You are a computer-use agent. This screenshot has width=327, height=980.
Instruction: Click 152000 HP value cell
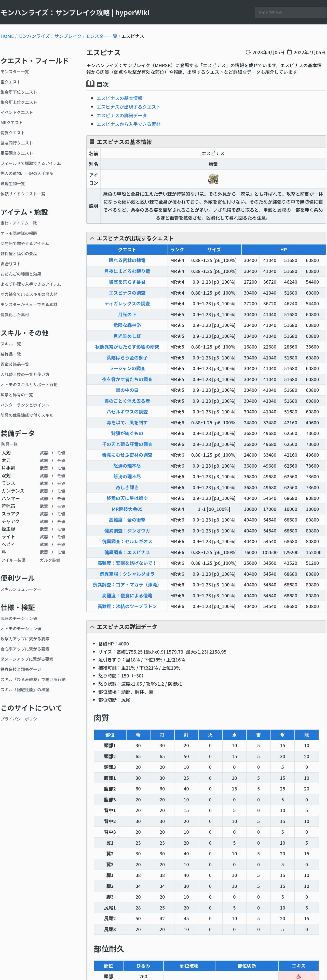point(313,552)
